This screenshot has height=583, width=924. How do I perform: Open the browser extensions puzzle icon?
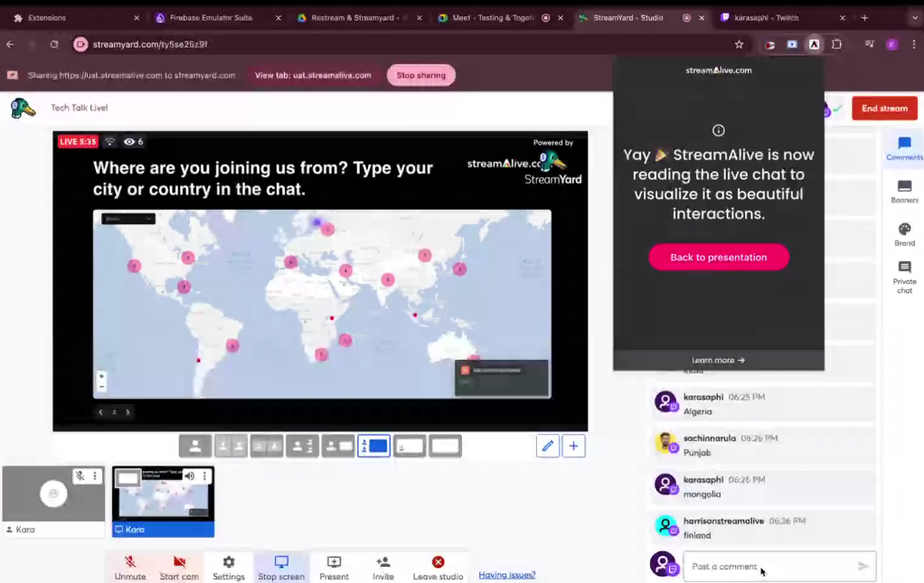[x=837, y=44]
